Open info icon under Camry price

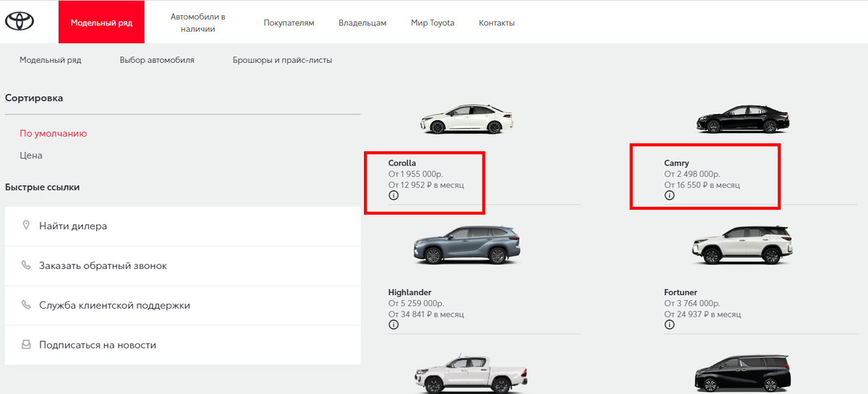(x=669, y=195)
